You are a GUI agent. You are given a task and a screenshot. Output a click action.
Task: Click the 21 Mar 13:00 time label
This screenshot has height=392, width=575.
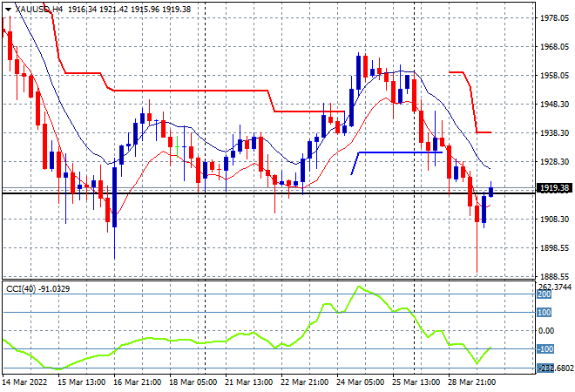click(248, 382)
